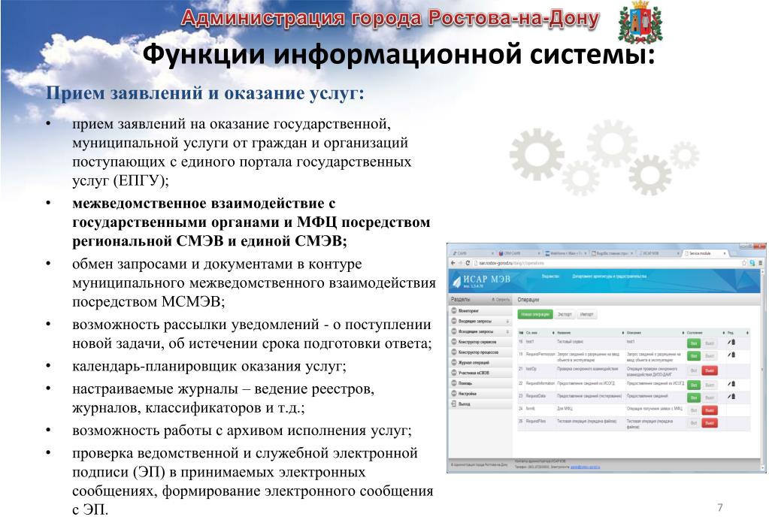Open Департамент архитектуры header menu item

coord(609,277)
